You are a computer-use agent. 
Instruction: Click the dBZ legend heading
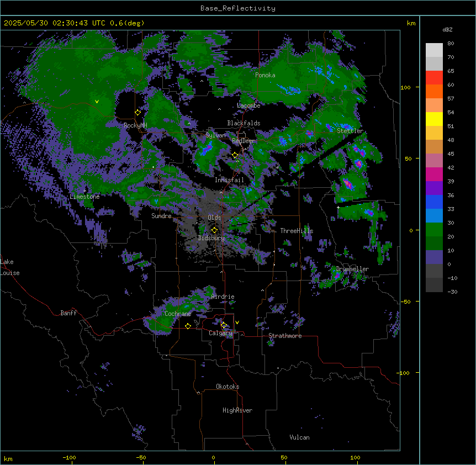(447, 30)
